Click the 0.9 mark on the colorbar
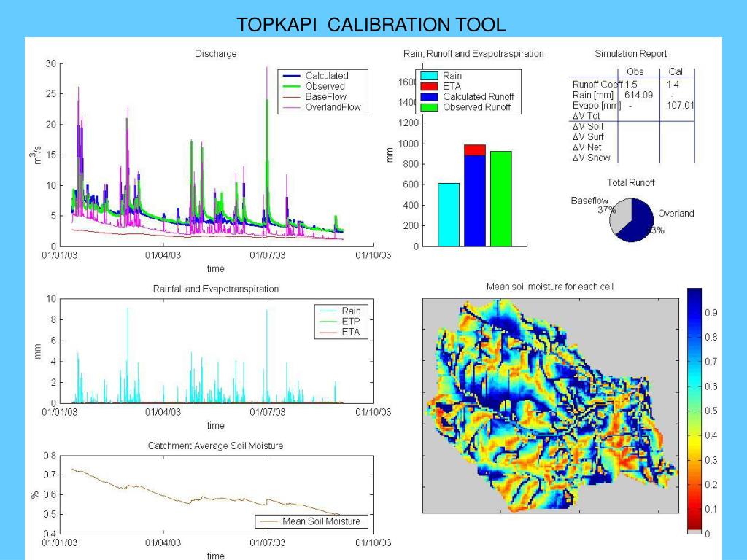The width and height of the screenshot is (747, 560). 711,312
